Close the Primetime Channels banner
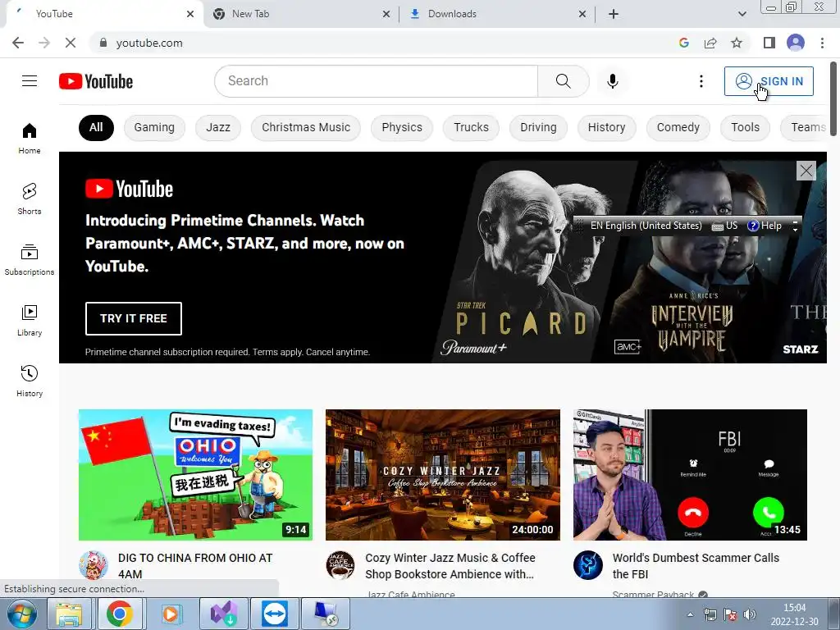 pyautogui.click(x=806, y=171)
